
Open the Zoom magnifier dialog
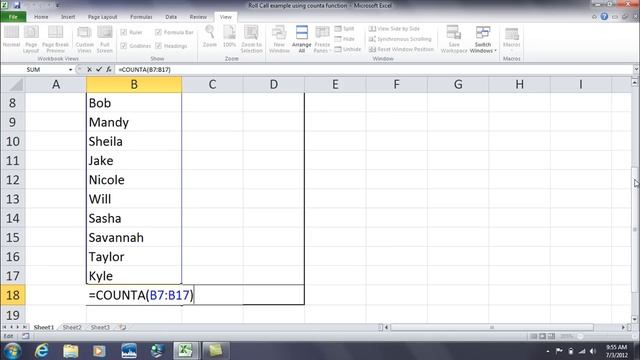(210, 37)
